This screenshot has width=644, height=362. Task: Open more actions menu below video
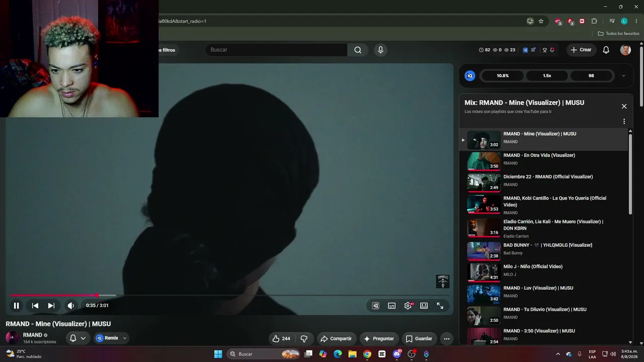(446, 339)
